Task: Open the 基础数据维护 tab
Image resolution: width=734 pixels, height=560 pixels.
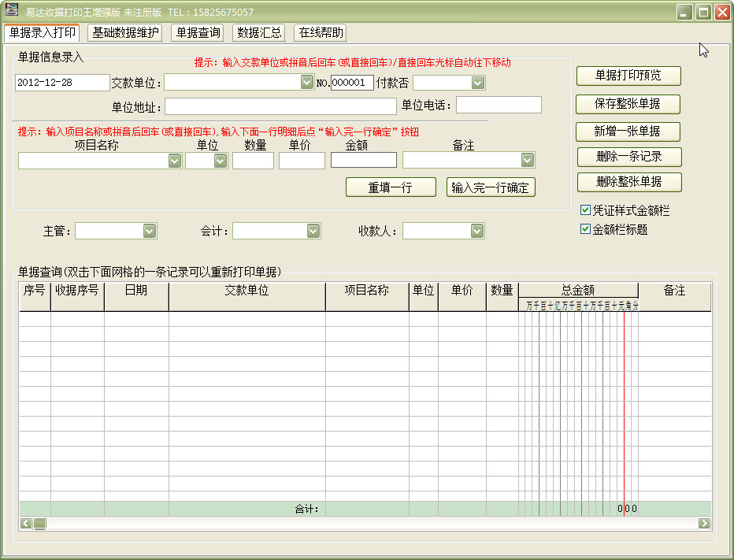Action: (125, 33)
